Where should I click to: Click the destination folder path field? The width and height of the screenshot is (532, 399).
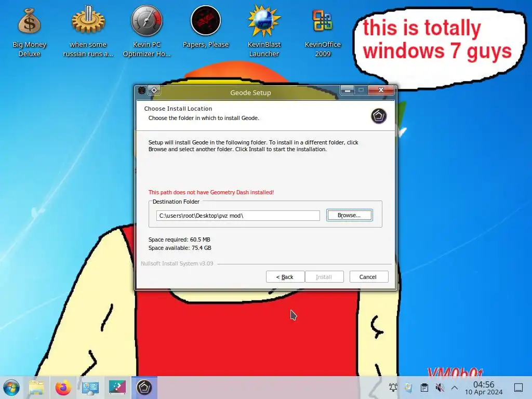pos(238,216)
